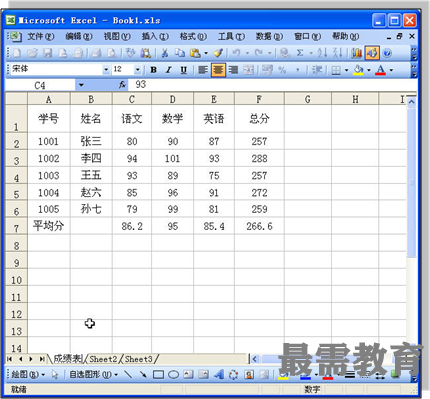
Task: Apply the red font color A
Action: 381,70
